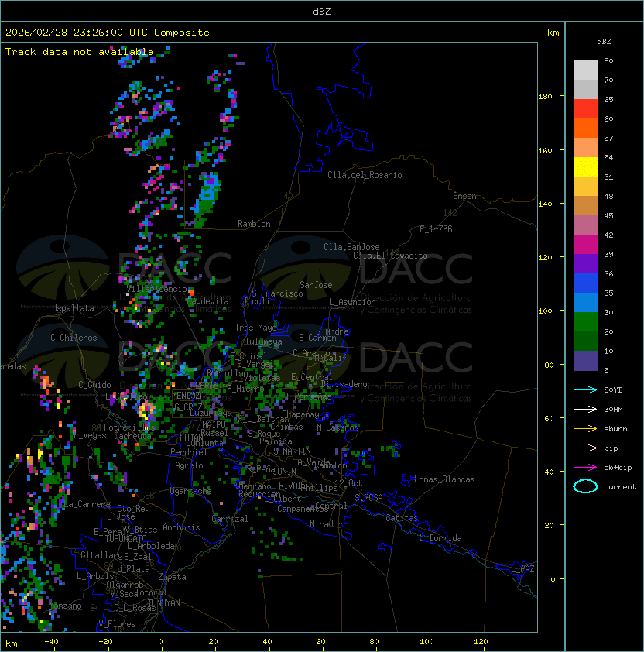Click the 'TUPUNGATO' place label
The image size is (644, 652).
click(126, 538)
